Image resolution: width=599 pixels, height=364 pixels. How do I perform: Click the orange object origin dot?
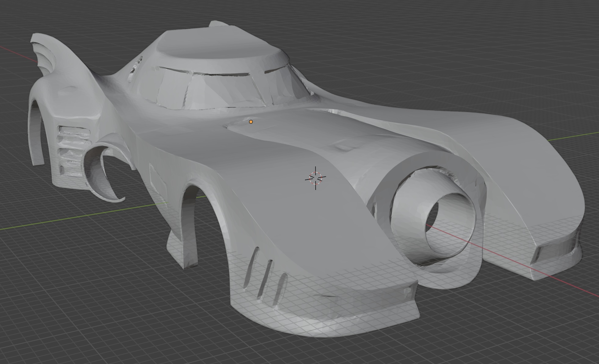click(x=251, y=122)
